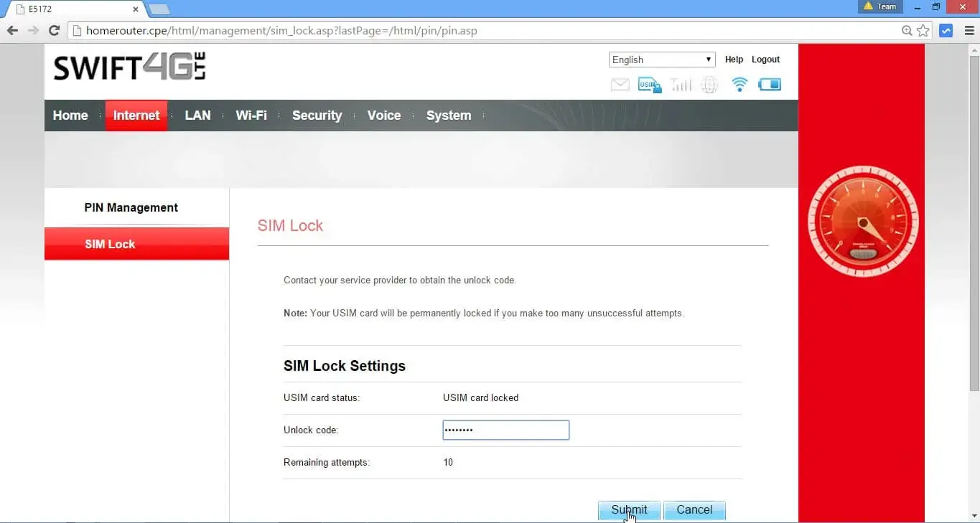
Task: Select PIN Management in the sidebar
Action: click(x=131, y=207)
